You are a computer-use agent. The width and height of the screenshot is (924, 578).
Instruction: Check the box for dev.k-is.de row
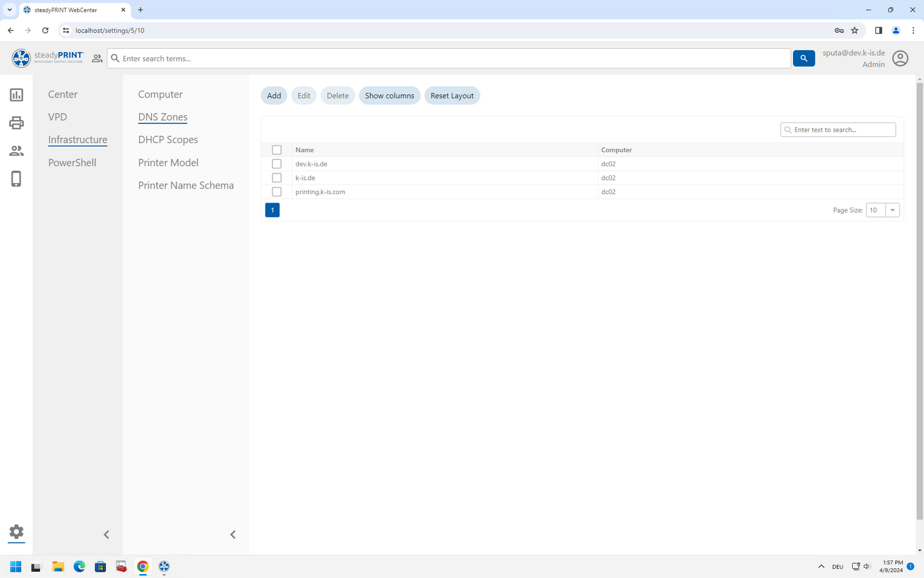277,164
